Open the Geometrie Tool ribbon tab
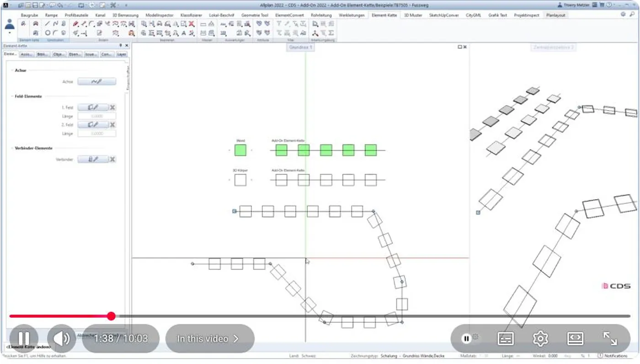 [255, 15]
